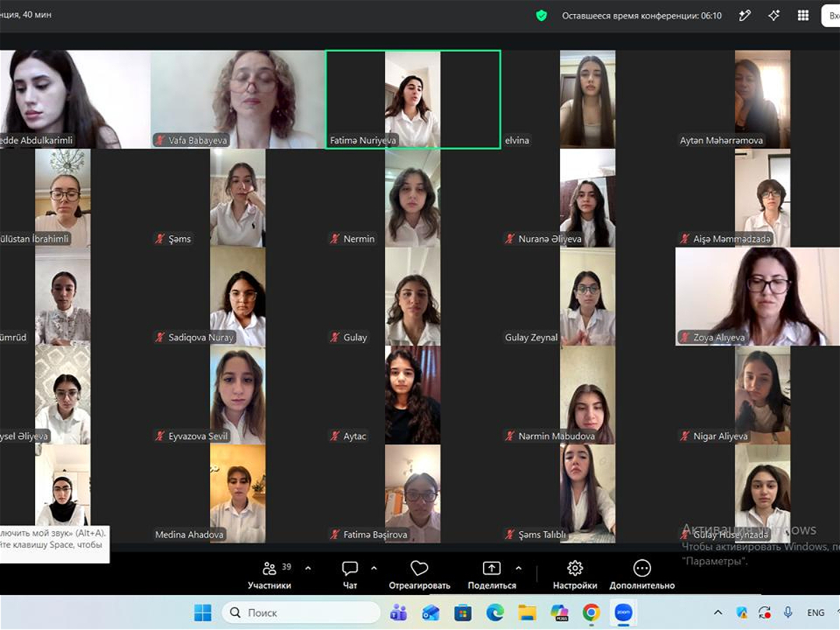Expand the caret next to Чат
Image resolution: width=840 pixels, height=630 pixels.
pos(374,568)
